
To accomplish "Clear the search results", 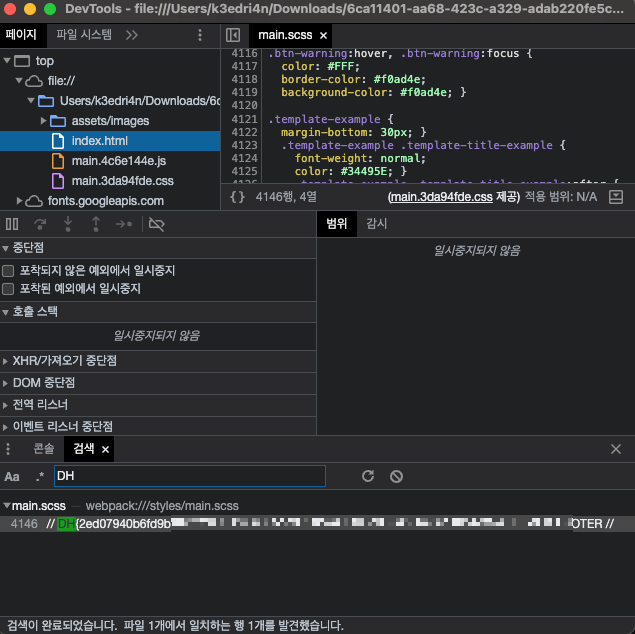I will 396,476.
